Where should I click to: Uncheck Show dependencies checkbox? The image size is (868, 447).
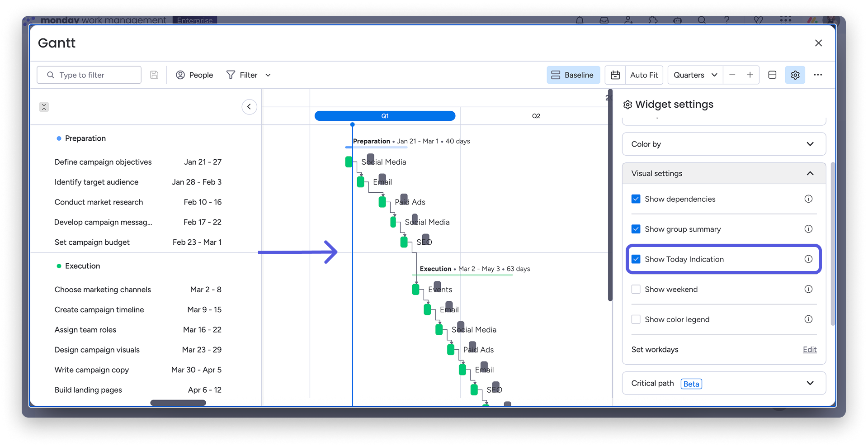[636, 199]
